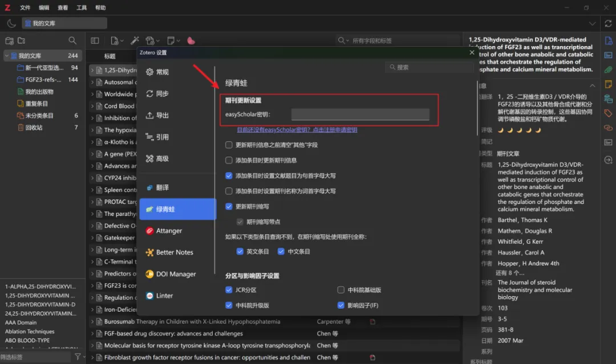Open tab list dropdown chevron
The height and width of the screenshot is (364, 616).
[592, 23]
